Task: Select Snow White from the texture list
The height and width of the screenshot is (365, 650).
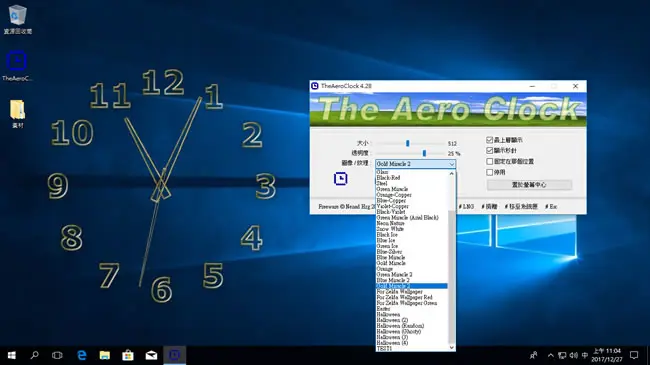Action: 390,229
